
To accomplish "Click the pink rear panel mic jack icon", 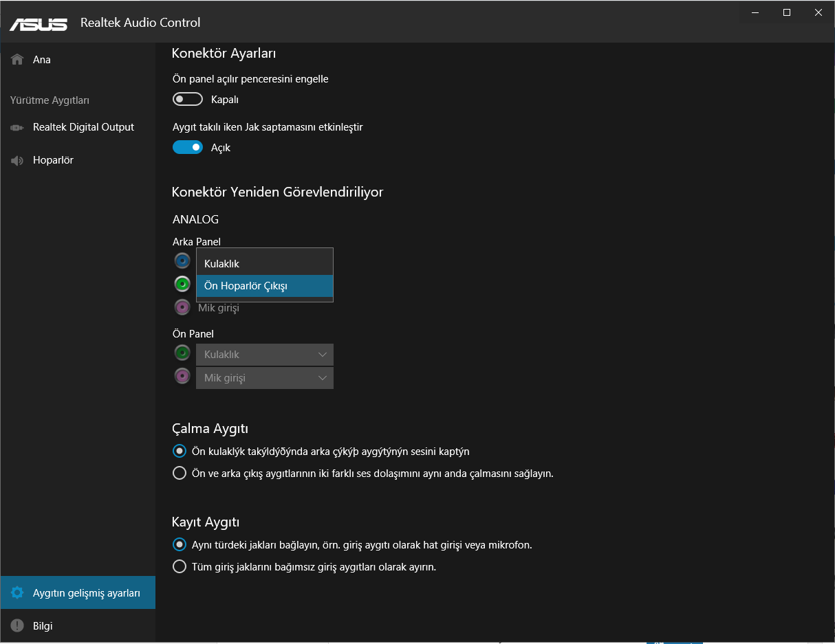I will (x=182, y=307).
